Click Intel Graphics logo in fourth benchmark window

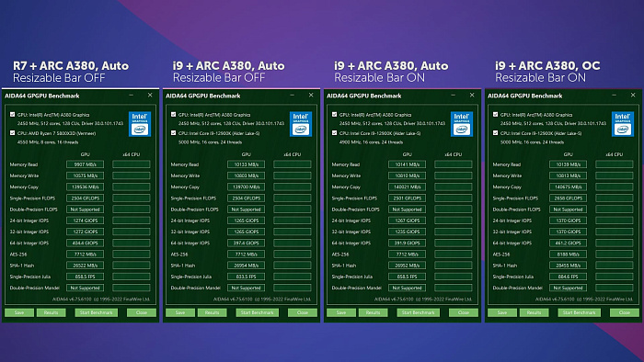(623, 124)
